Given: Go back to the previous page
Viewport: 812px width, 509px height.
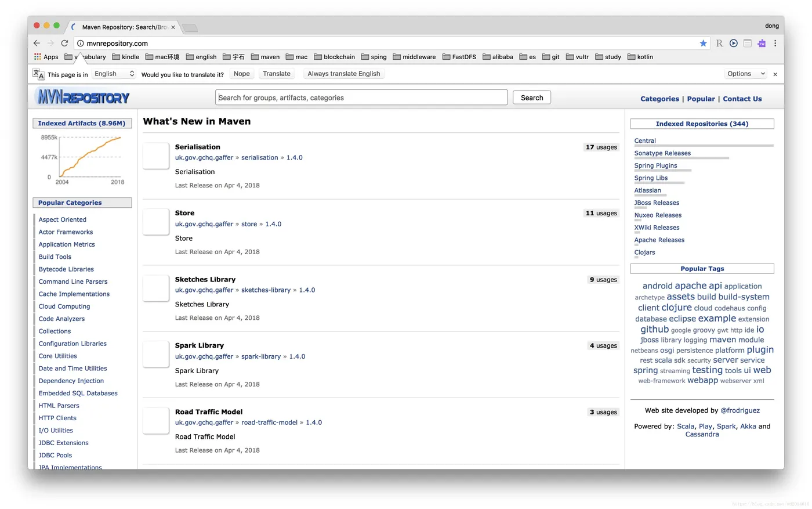Looking at the screenshot, I should point(37,44).
